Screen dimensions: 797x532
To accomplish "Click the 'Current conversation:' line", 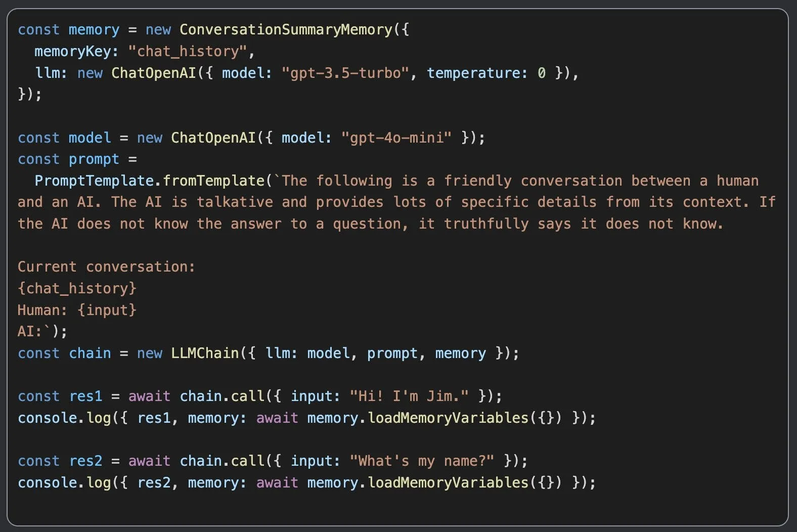I will tap(106, 267).
